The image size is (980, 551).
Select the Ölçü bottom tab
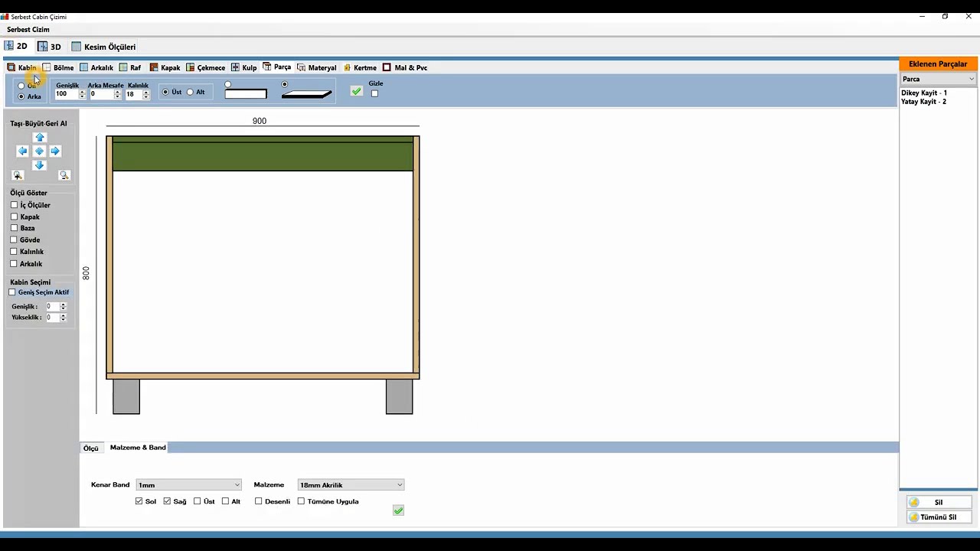[91, 448]
